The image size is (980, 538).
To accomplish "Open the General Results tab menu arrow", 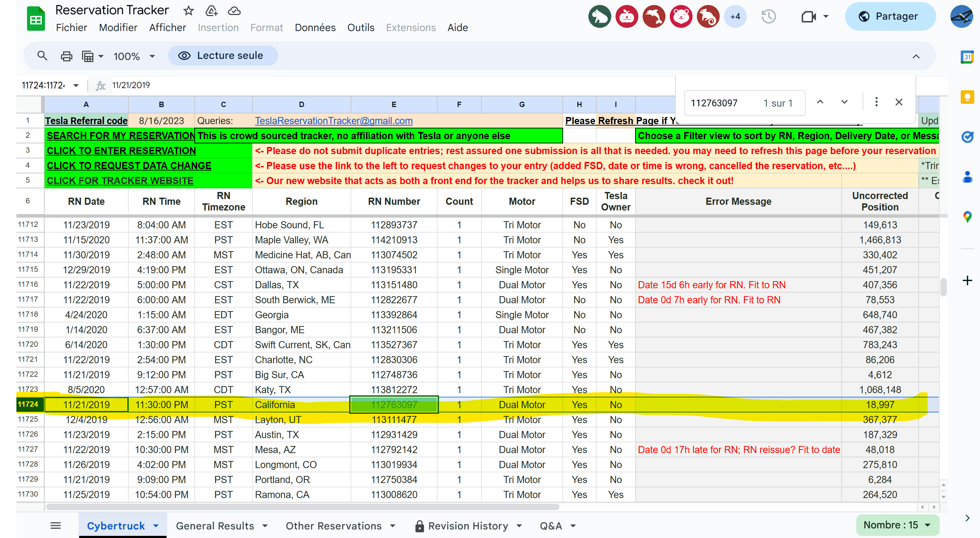I will tap(265, 526).
